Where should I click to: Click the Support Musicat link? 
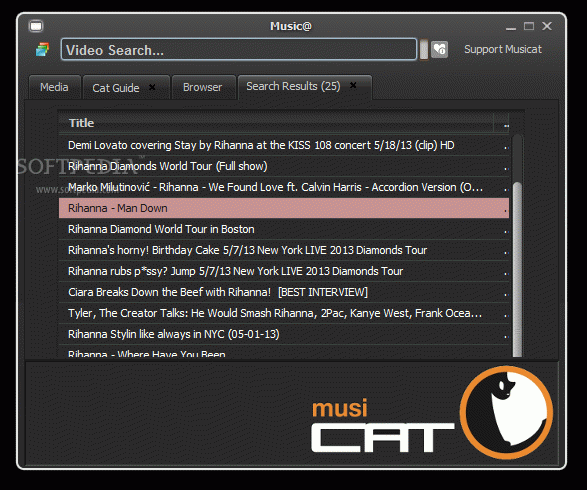tap(503, 49)
